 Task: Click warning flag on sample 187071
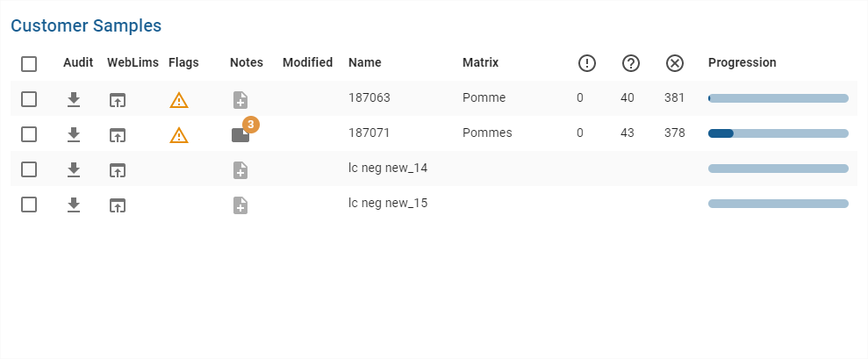[x=179, y=135]
